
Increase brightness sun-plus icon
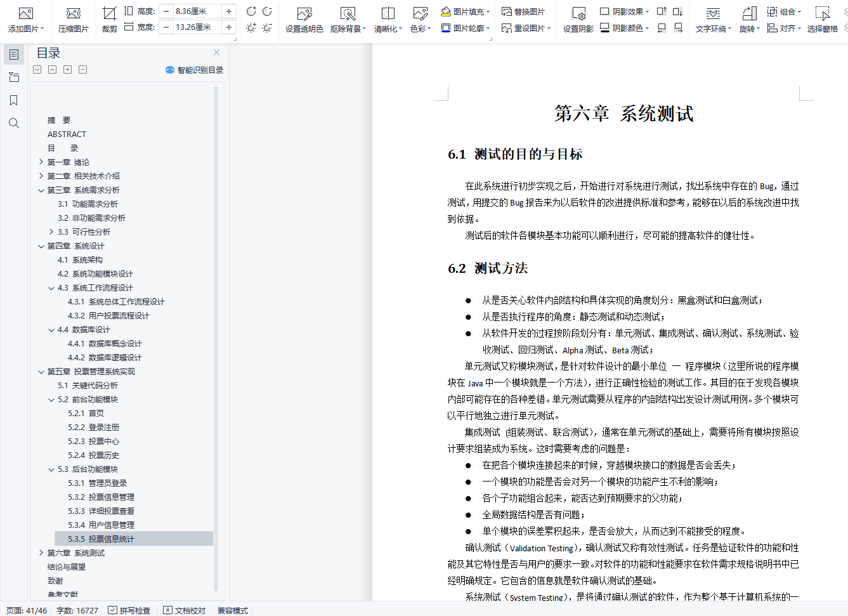click(x=251, y=28)
